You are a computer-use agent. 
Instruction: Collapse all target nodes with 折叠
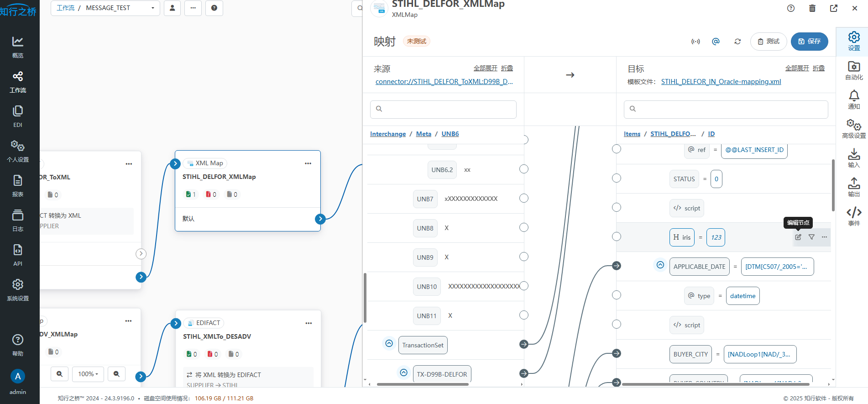pos(819,68)
